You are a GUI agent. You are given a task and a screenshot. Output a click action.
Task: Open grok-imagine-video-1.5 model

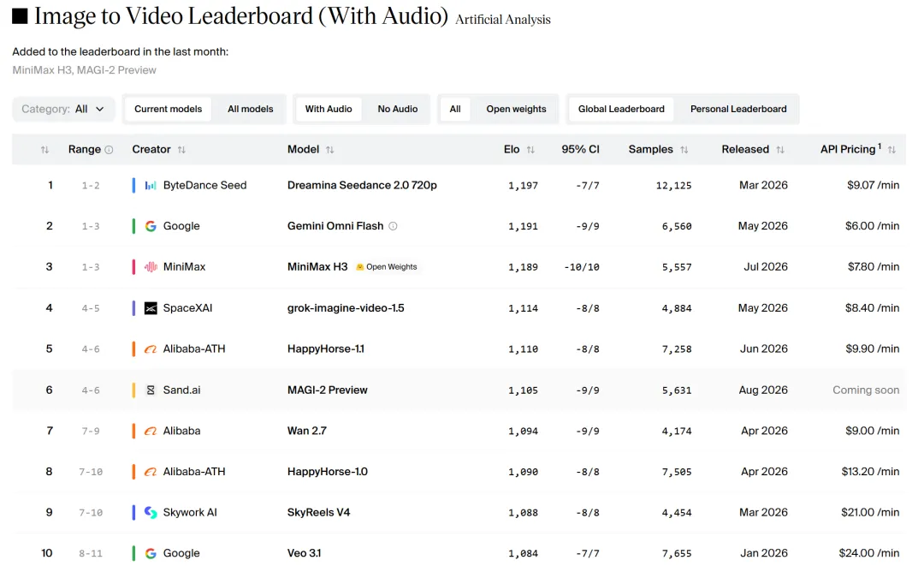click(x=346, y=307)
